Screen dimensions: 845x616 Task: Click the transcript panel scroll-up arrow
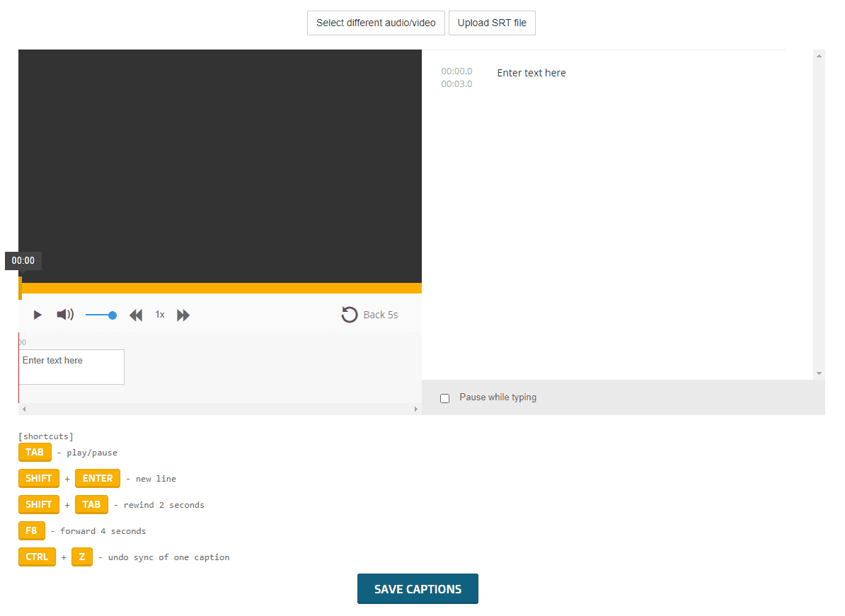pos(819,56)
